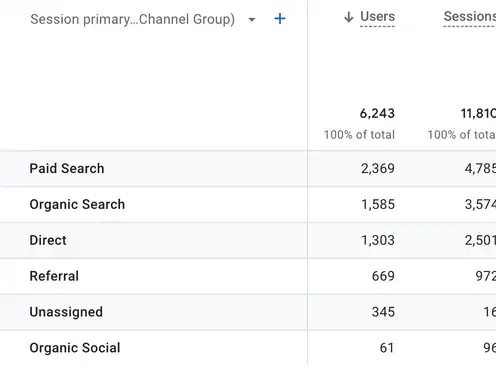Click the total sessions value 11,810

click(478, 114)
